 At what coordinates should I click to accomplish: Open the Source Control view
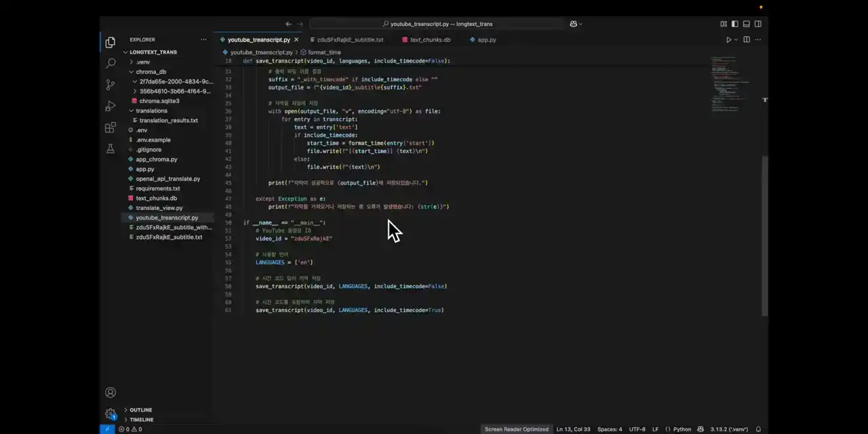tap(111, 85)
